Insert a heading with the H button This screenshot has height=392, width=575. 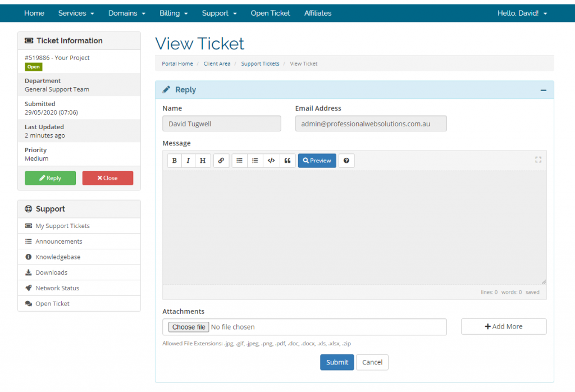pos(203,161)
